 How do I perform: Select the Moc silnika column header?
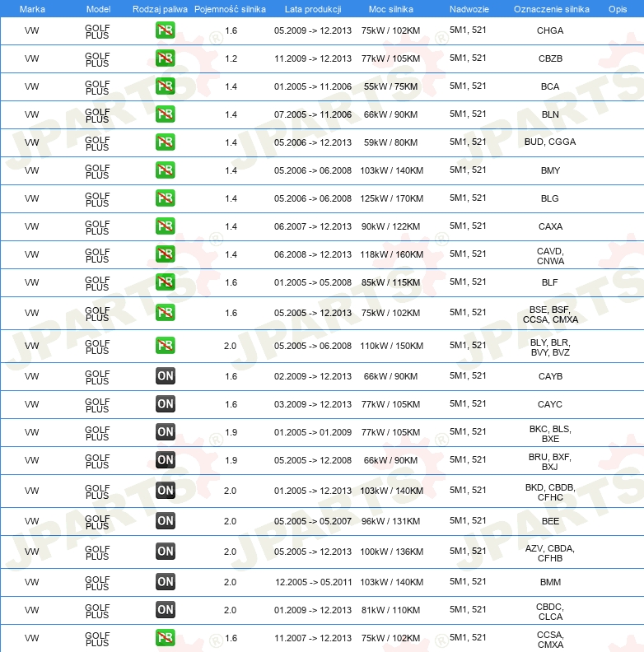(x=390, y=9)
